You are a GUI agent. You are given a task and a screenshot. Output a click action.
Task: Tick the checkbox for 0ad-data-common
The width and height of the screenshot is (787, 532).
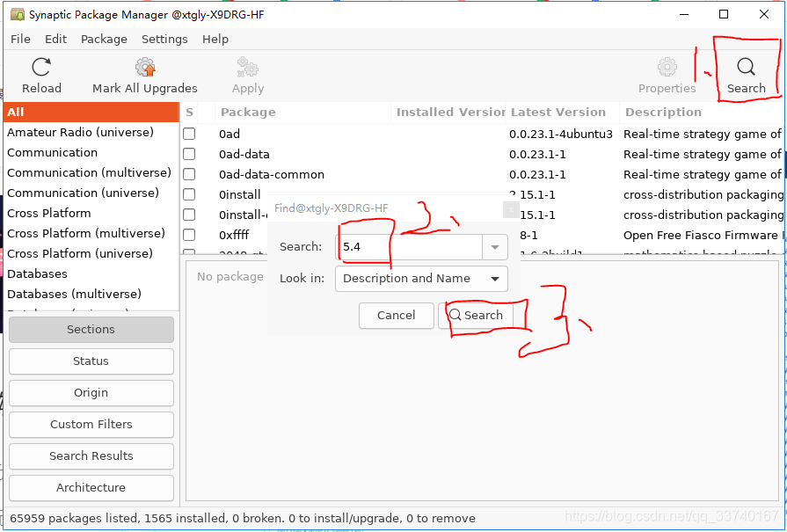coord(189,174)
